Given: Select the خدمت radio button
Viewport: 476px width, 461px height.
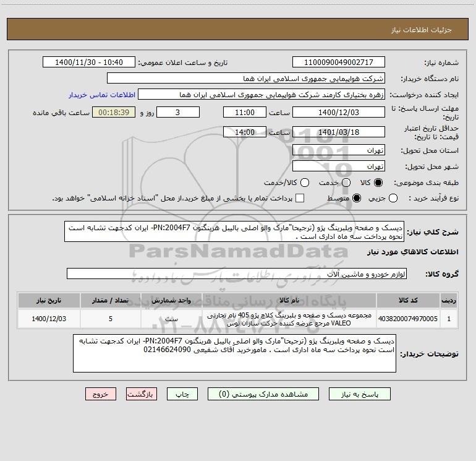Looking at the screenshot, I should coord(346,183).
